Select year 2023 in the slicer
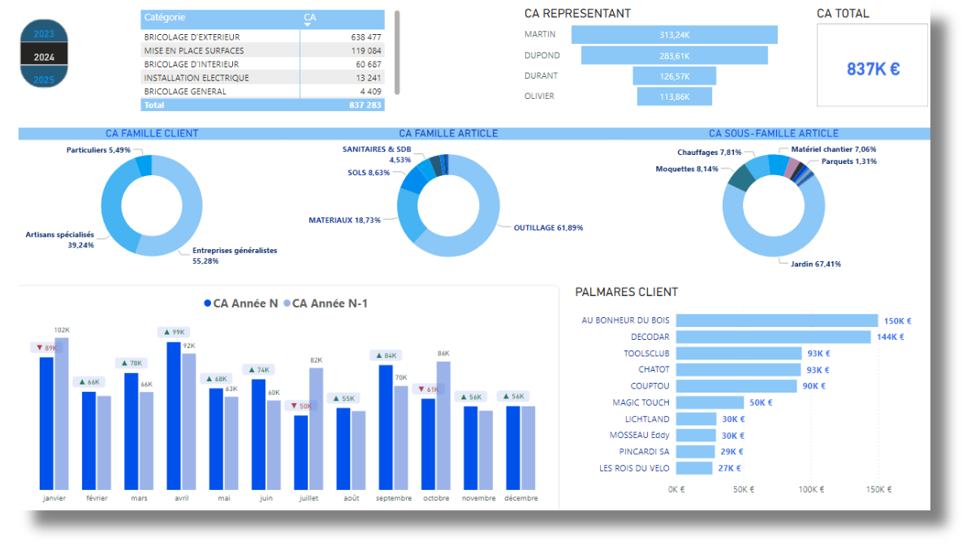This screenshot has width=980, height=546. coord(44,34)
